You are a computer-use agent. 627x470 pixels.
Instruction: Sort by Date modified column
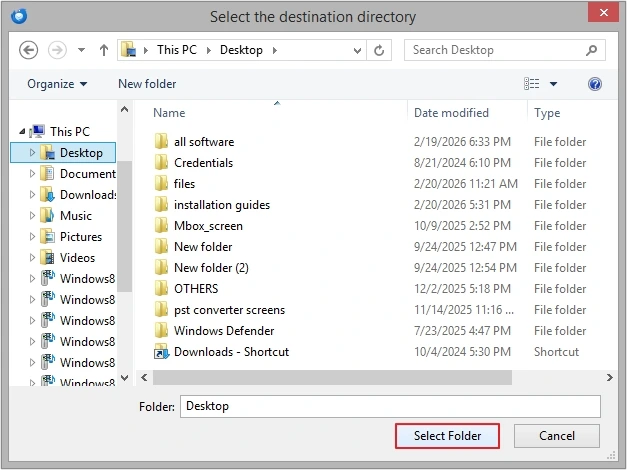[451, 113]
